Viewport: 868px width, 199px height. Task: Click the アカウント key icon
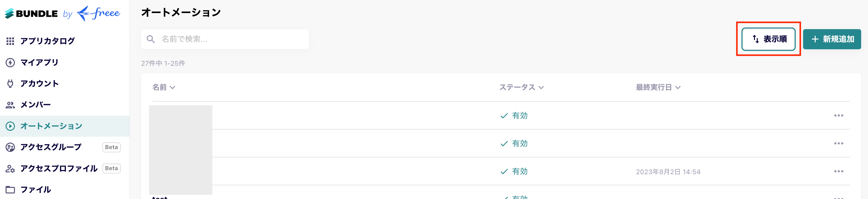(11, 83)
